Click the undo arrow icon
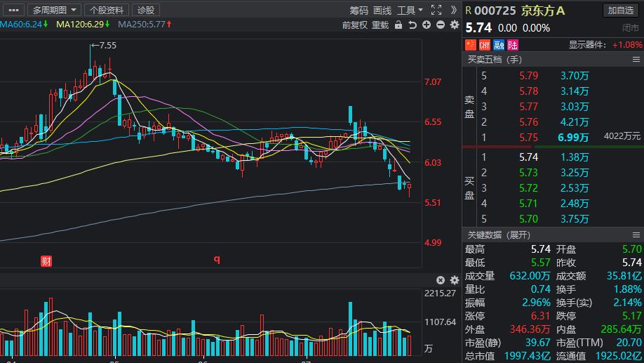The height and width of the screenshot is (363, 644). pyautogui.click(x=412, y=25)
